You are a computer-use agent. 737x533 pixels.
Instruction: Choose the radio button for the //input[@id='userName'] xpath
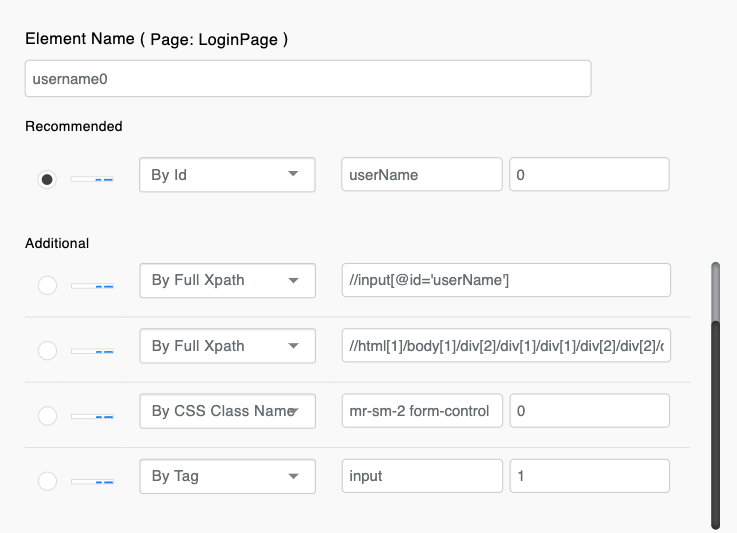[x=47, y=285]
